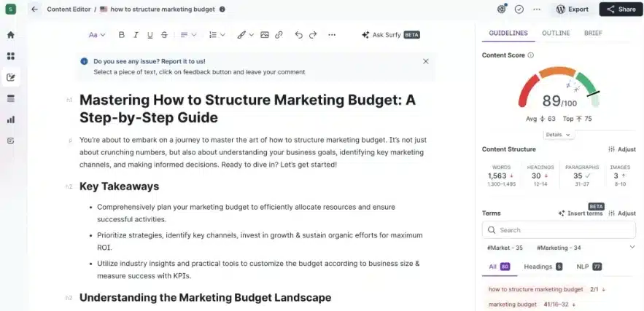644x311 pixels.
Task: Click the Share button
Action: [x=621, y=9]
